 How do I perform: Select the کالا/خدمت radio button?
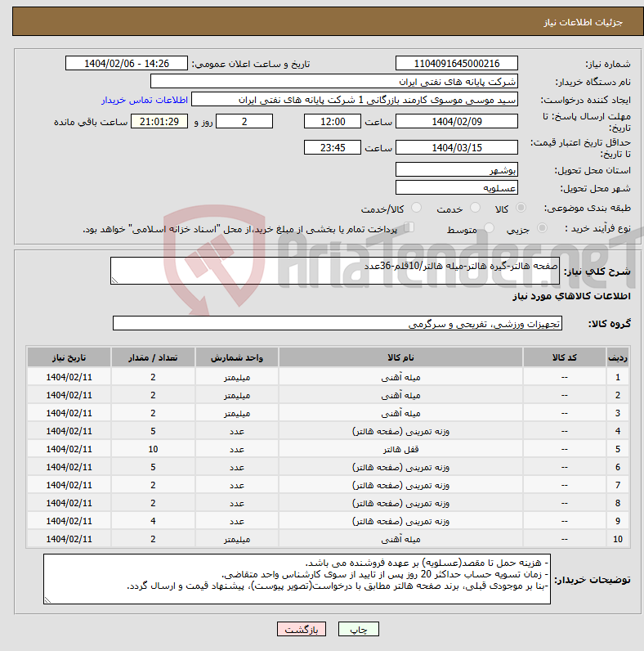pyautogui.click(x=416, y=208)
